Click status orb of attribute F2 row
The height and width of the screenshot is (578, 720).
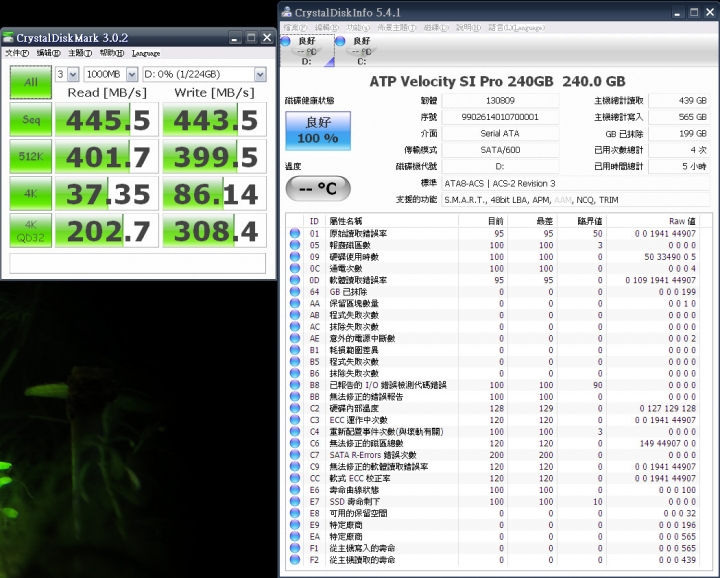coord(295,560)
